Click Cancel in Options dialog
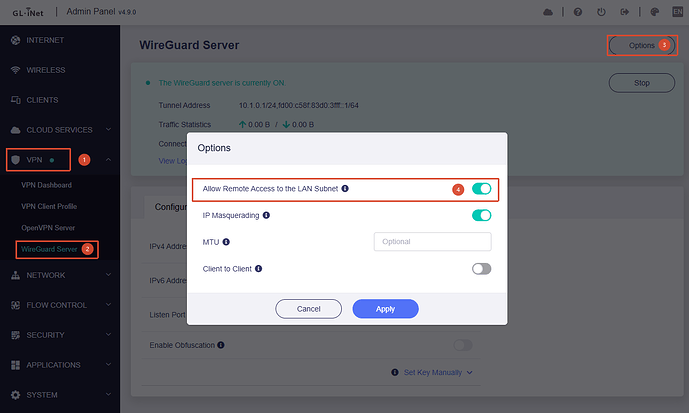The height and width of the screenshot is (413, 689). (x=308, y=309)
